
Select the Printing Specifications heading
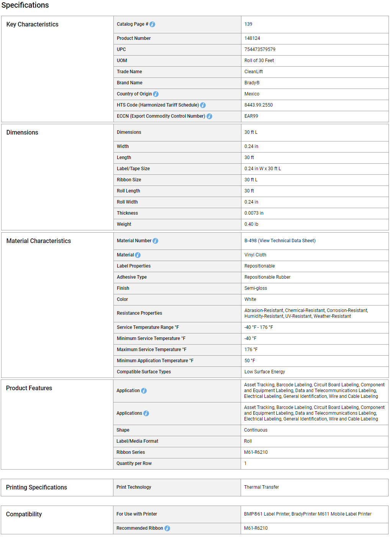click(x=36, y=488)
